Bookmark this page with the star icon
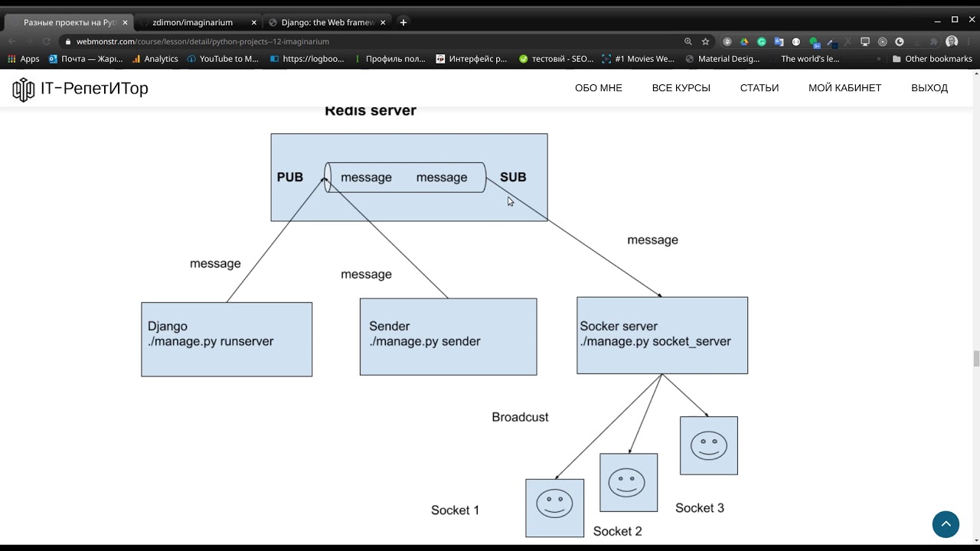This screenshot has width=980, height=551. [x=705, y=41]
